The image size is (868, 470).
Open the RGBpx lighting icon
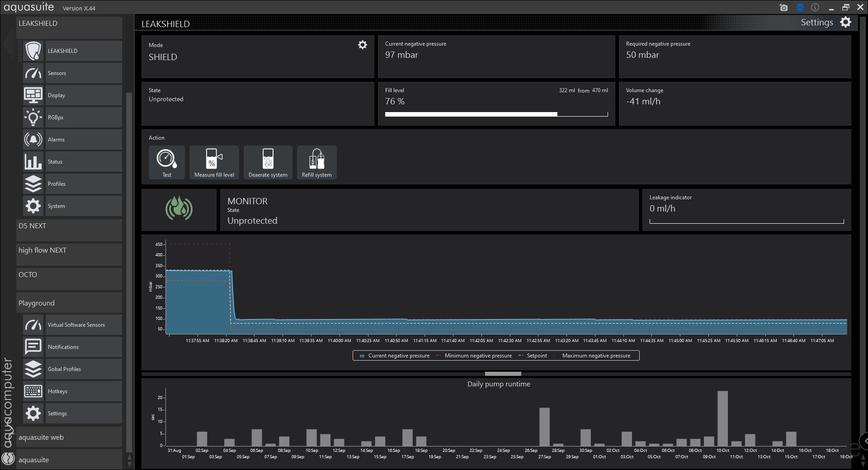[x=33, y=117]
